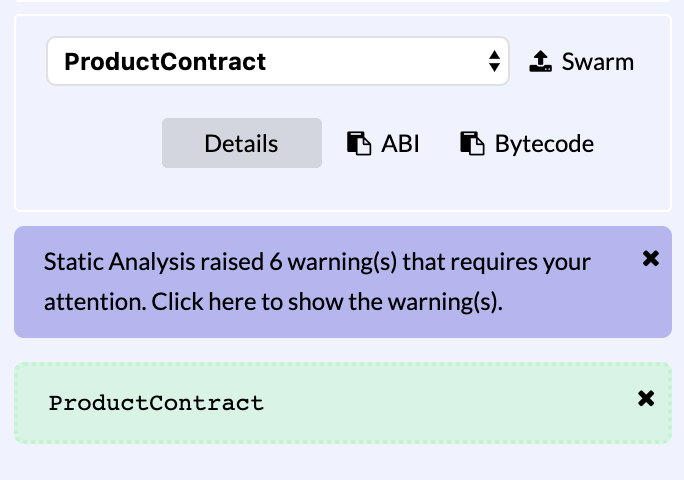
Task: Click the word "Details" on the grey button
Action: [241, 144]
